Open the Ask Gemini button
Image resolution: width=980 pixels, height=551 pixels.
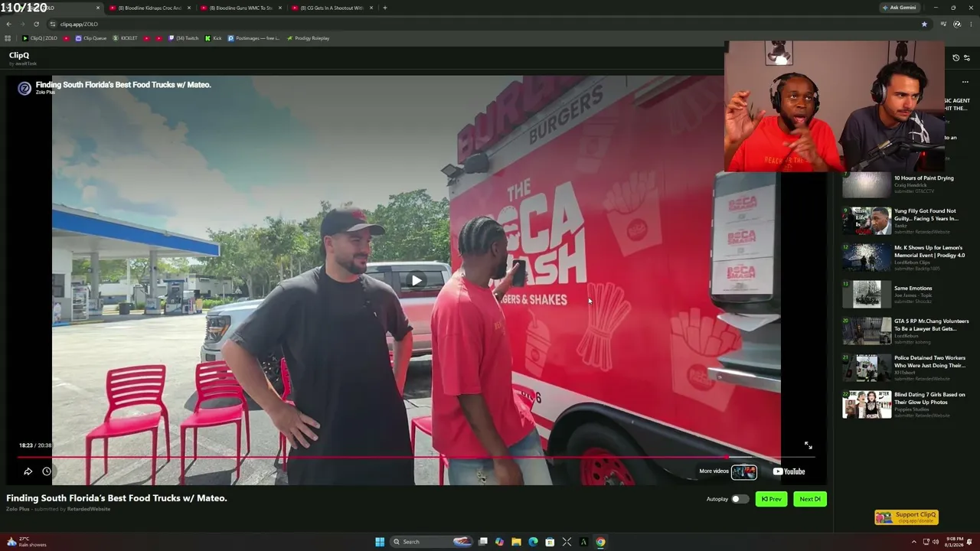coord(899,8)
